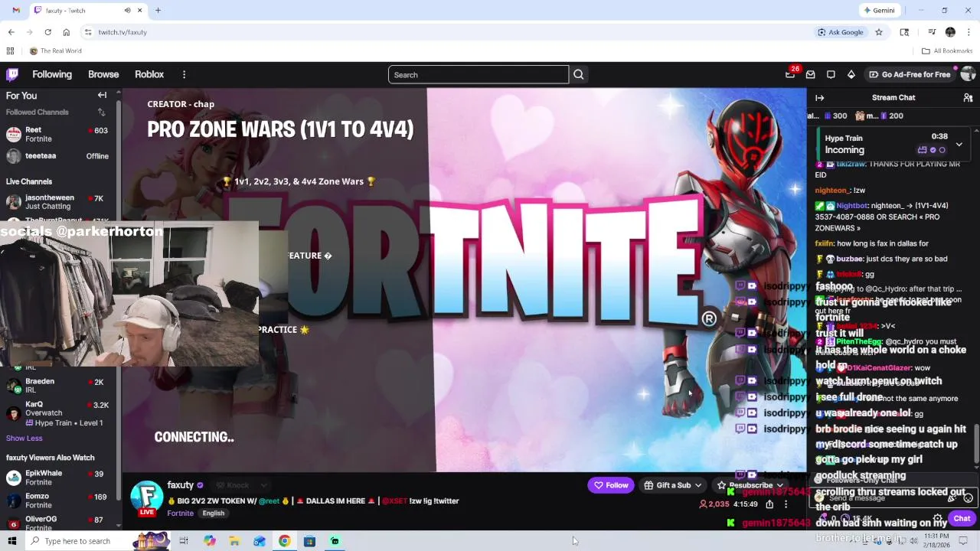Open a new browser tab
Viewport: 980px width, 551px height.
(x=158, y=11)
